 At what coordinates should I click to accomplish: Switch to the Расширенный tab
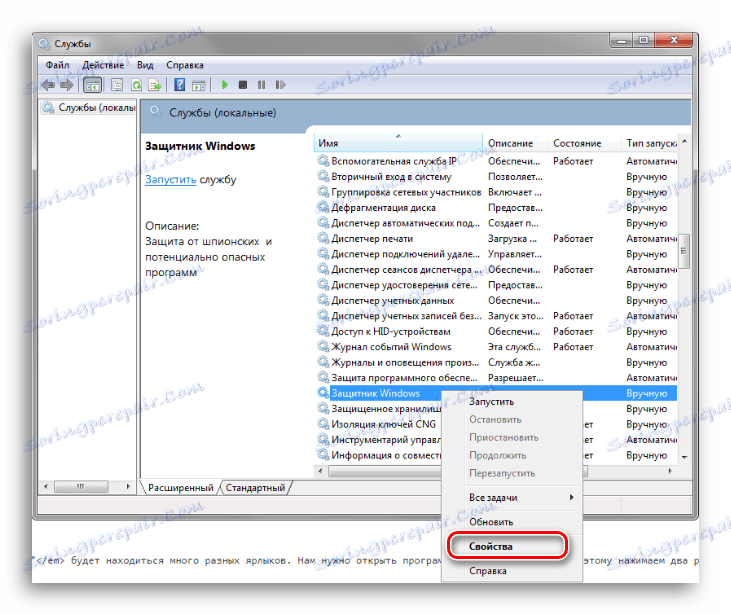coord(180,488)
